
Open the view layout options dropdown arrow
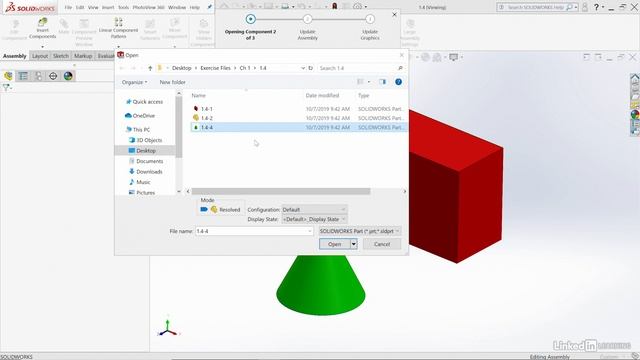[369, 82]
